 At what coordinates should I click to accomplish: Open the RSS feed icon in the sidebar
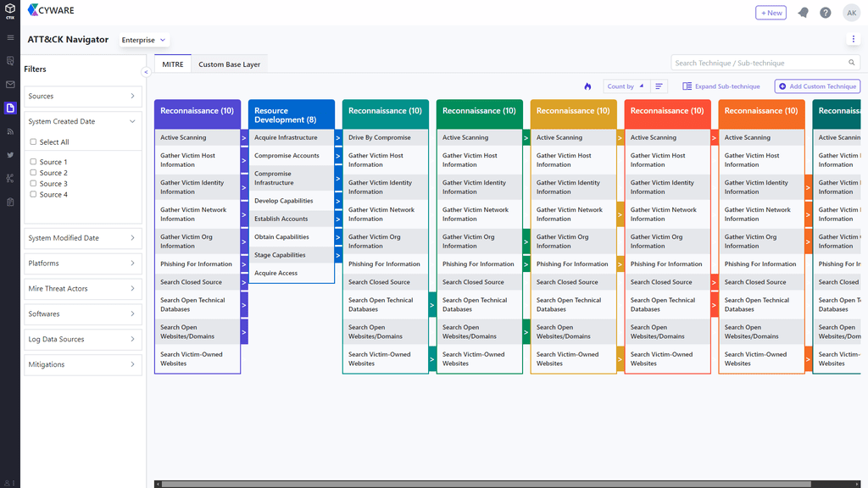pos(10,131)
